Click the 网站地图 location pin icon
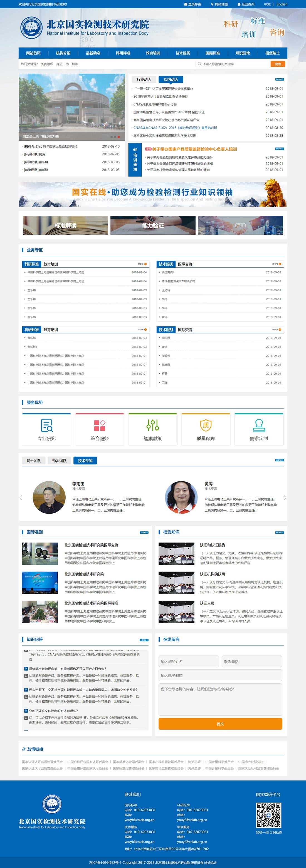 (212, 4)
